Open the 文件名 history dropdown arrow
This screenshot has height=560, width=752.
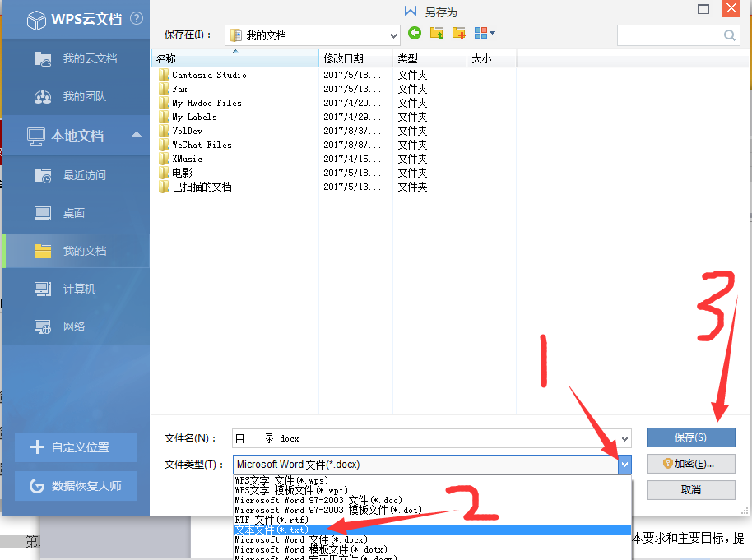click(624, 438)
